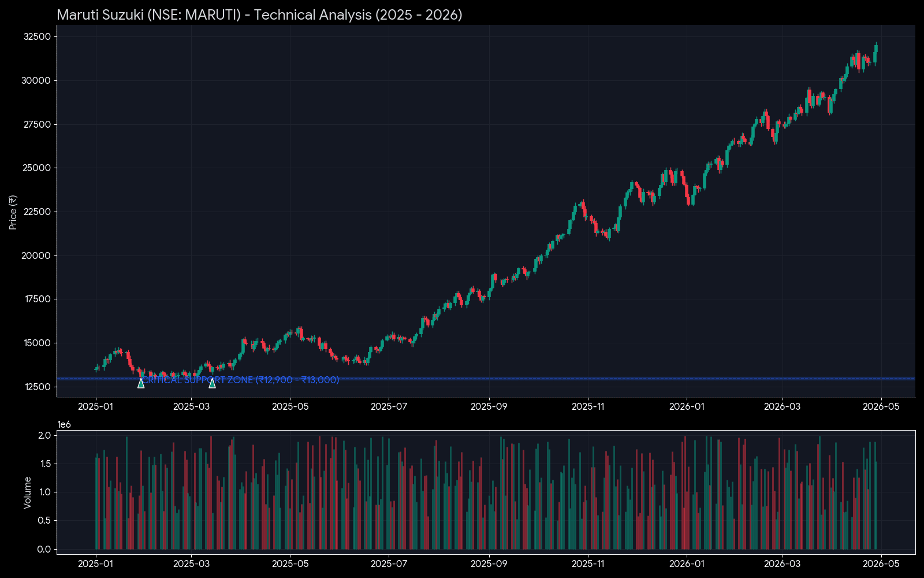Select the 'CRITICAL SUPPORT ZONE (₹12,900 - ₹13,000)' label

pos(240,380)
